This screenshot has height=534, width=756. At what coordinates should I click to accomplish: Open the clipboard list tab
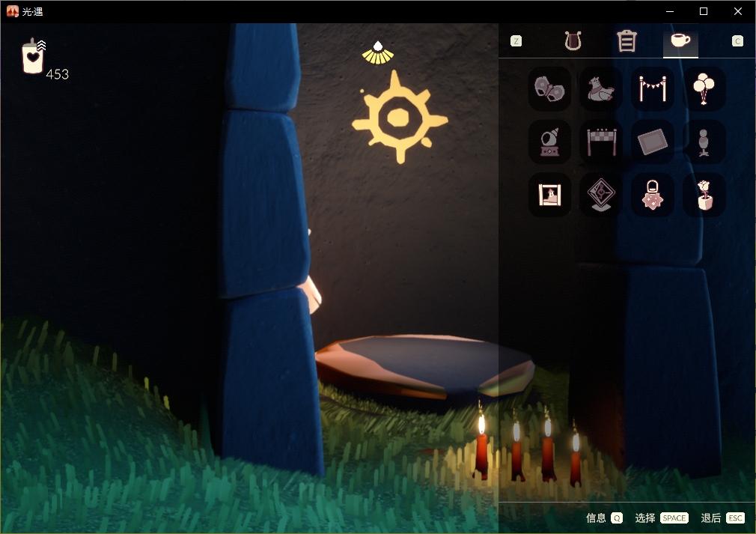[x=627, y=41]
